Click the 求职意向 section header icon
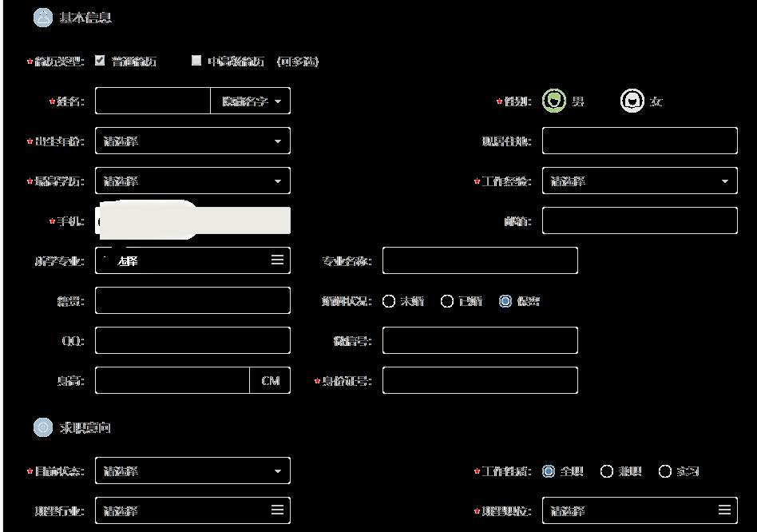The image size is (757, 532). click(x=42, y=427)
